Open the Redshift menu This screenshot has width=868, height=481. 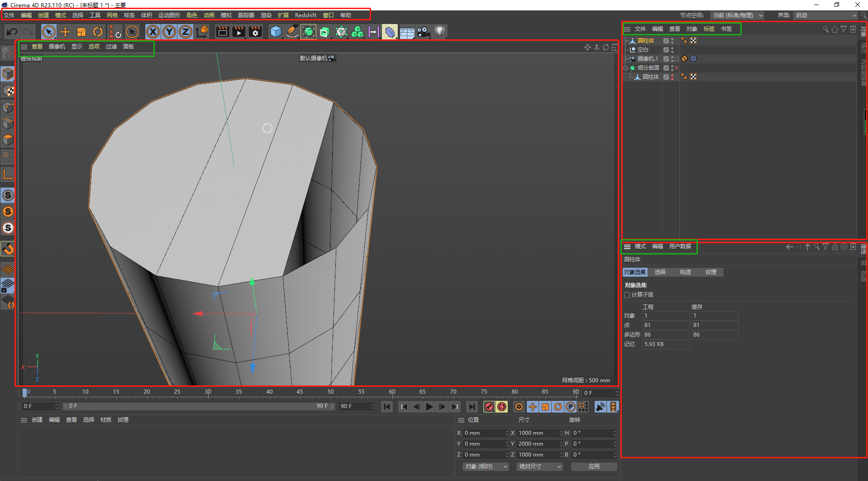(305, 15)
